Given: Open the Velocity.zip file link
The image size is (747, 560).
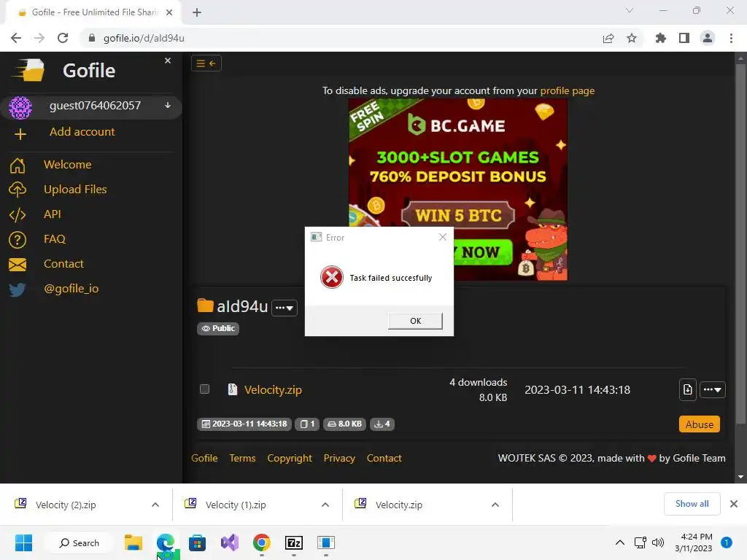Looking at the screenshot, I should click(x=273, y=389).
